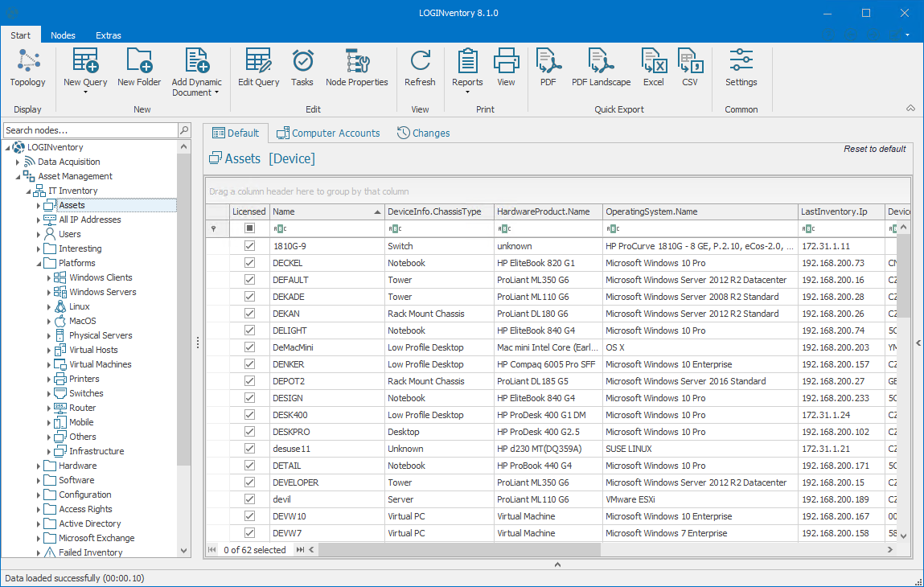Viewport: 924px width, 587px height.
Task: Expand the Data Acquisition tree node
Action: pyautogui.click(x=18, y=162)
